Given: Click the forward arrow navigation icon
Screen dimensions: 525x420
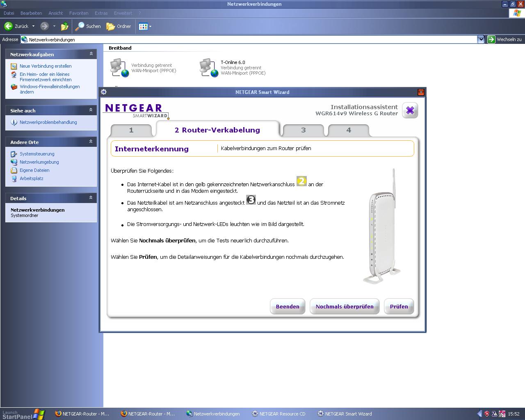Looking at the screenshot, I should (44, 26).
